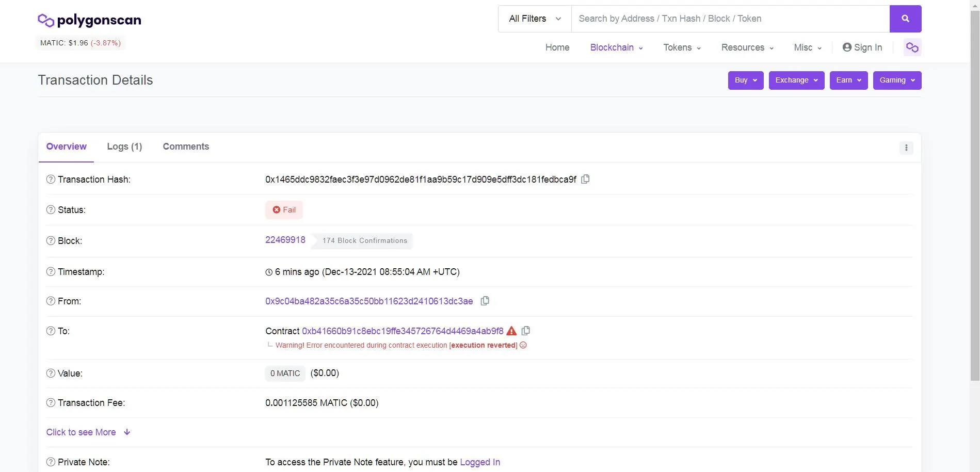Viewport: 980px width, 472px height.
Task: Click the help icon next to Value
Action: click(51, 373)
